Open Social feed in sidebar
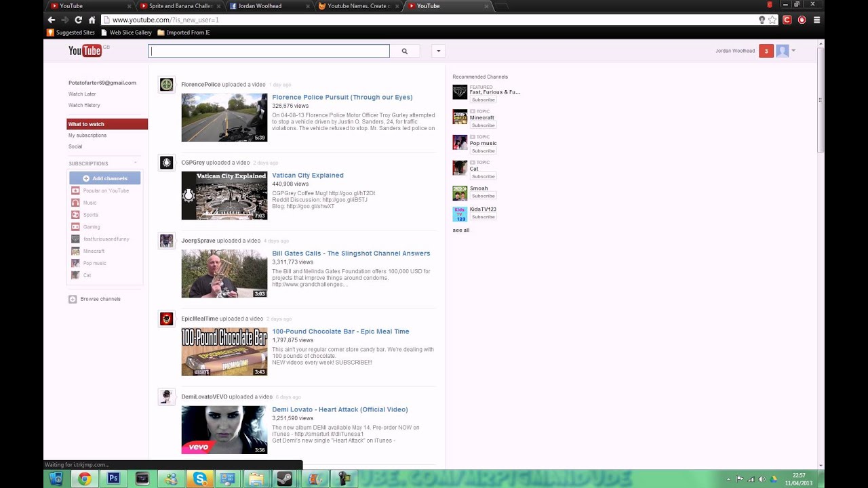868x488 pixels. pyautogui.click(x=75, y=146)
